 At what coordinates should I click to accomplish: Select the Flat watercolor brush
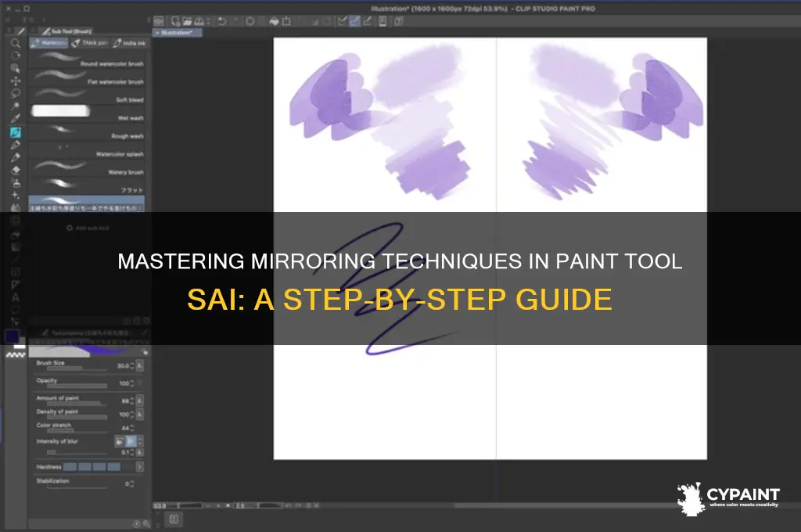[x=87, y=77]
